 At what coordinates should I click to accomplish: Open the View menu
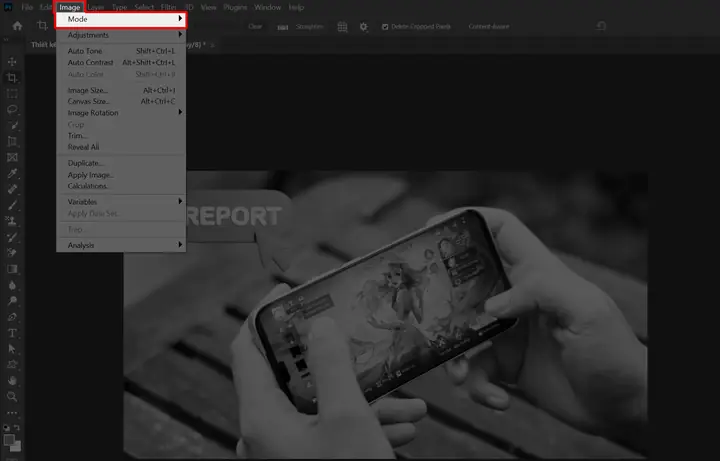(208, 7)
